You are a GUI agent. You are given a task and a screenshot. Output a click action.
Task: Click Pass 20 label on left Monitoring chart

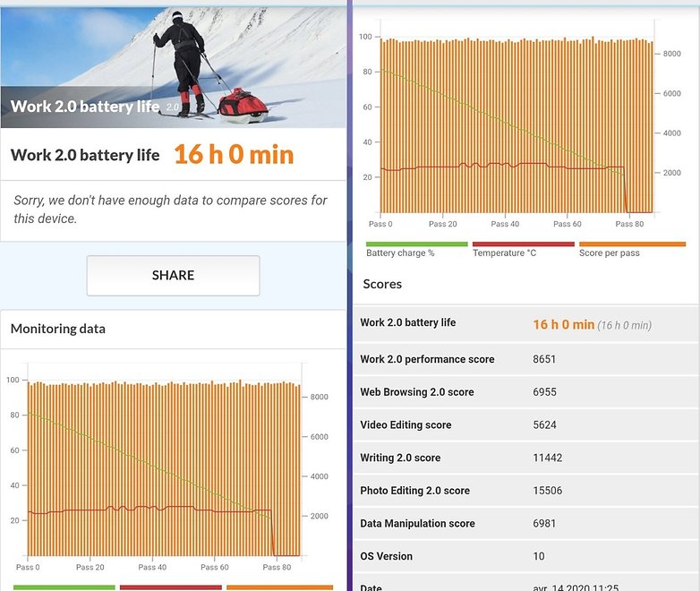coord(90,567)
